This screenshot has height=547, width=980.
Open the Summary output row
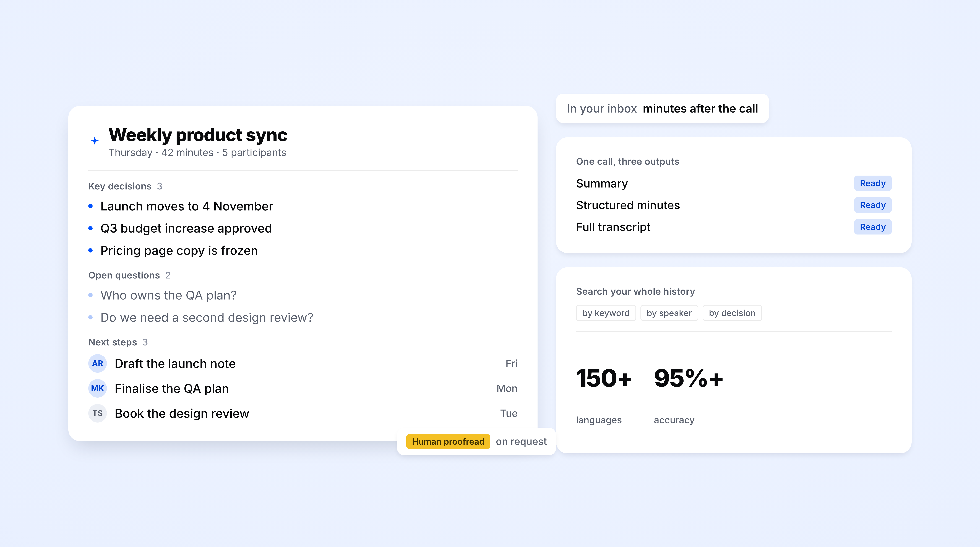pyautogui.click(x=734, y=183)
